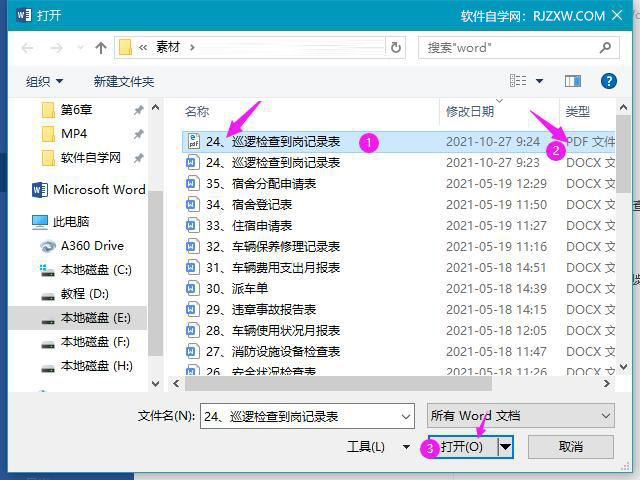Screen dimensions: 640x480
Task: Click pin icon next to 软件自学网
Action: (139, 158)
